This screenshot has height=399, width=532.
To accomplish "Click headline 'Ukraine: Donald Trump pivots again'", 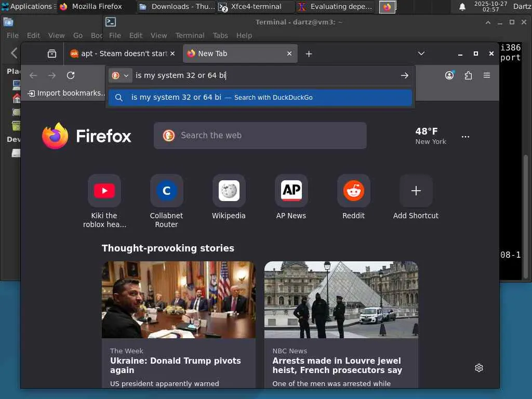I will pos(176,365).
